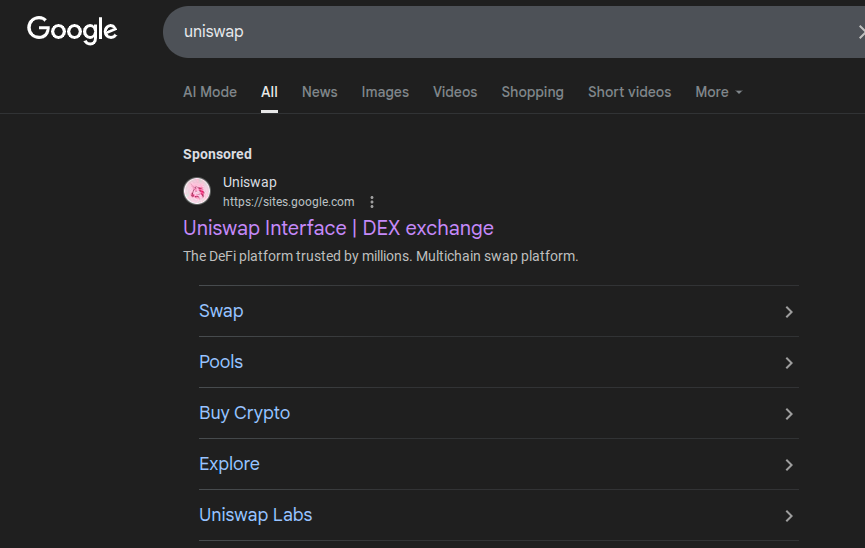Click the chevron arrow on Swap row
865x548 pixels.
point(789,312)
